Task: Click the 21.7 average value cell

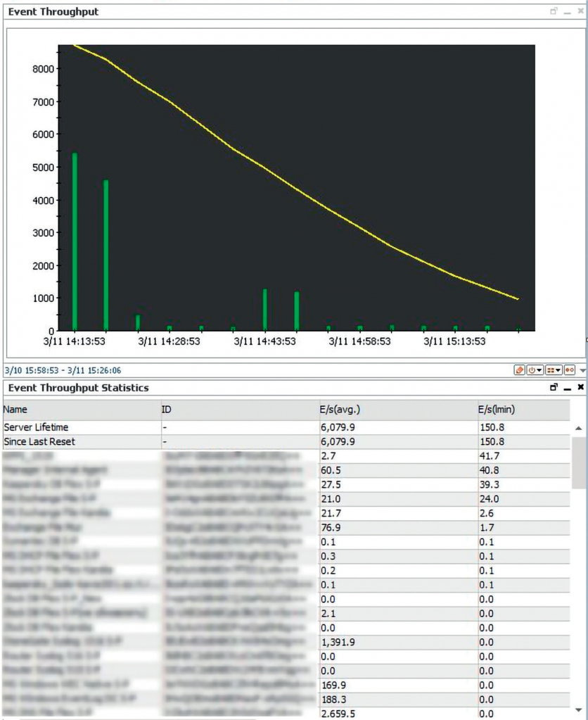Action: click(398, 513)
